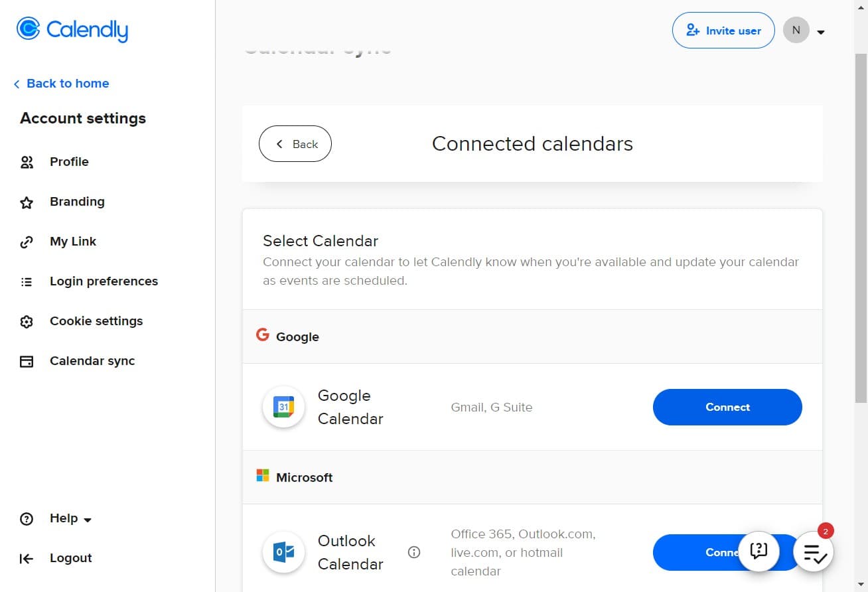Navigate using the Back to home link
Screen dimensions: 868x592
[x=61, y=83]
